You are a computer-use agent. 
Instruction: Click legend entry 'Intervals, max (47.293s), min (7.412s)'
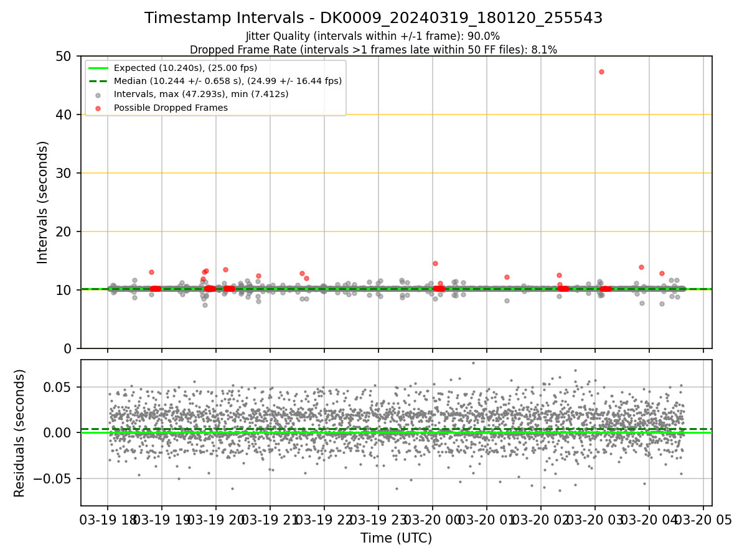click(x=201, y=95)
